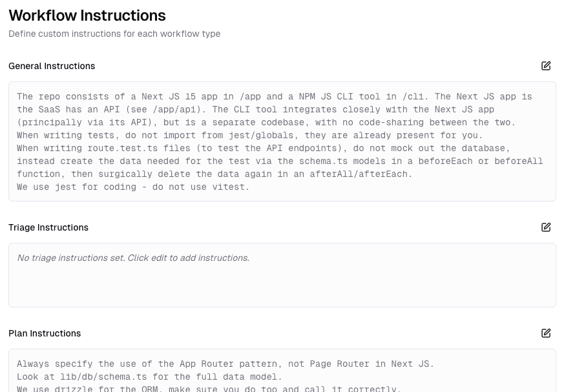This screenshot has height=392, width=566.
Task: Click the empty Triage Instructions text area
Action: tap(282, 274)
